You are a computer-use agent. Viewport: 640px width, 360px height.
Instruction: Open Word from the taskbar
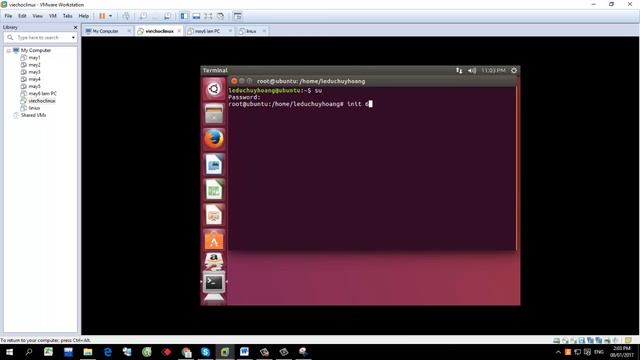tap(244, 352)
